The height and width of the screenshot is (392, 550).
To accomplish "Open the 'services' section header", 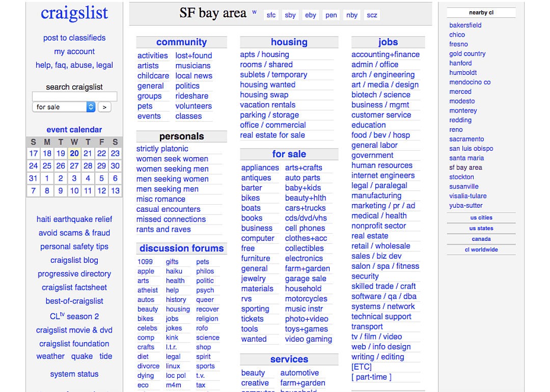I will tap(289, 359).
